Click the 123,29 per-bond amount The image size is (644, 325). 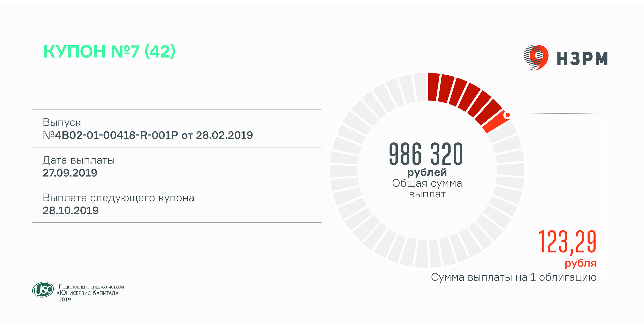(x=567, y=242)
